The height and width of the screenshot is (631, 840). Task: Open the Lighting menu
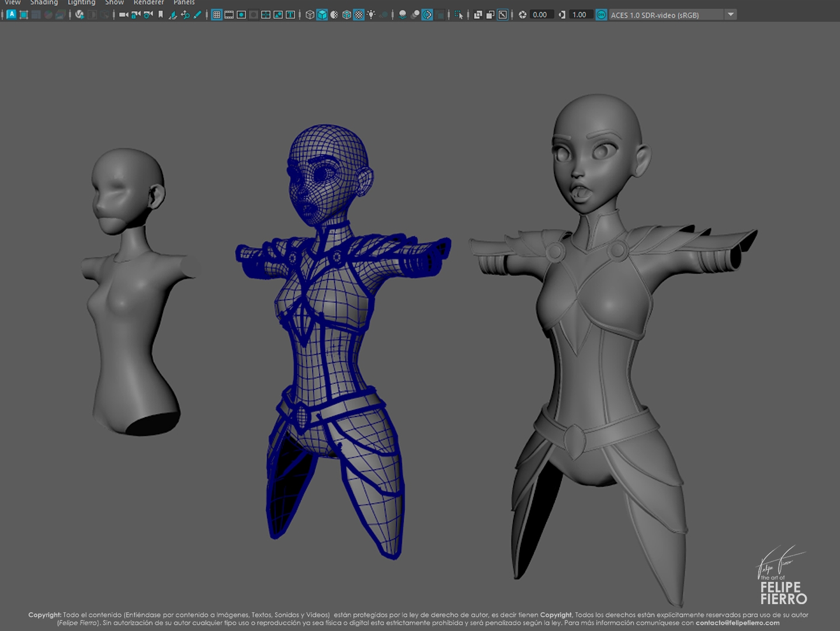pyautogui.click(x=81, y=2)
